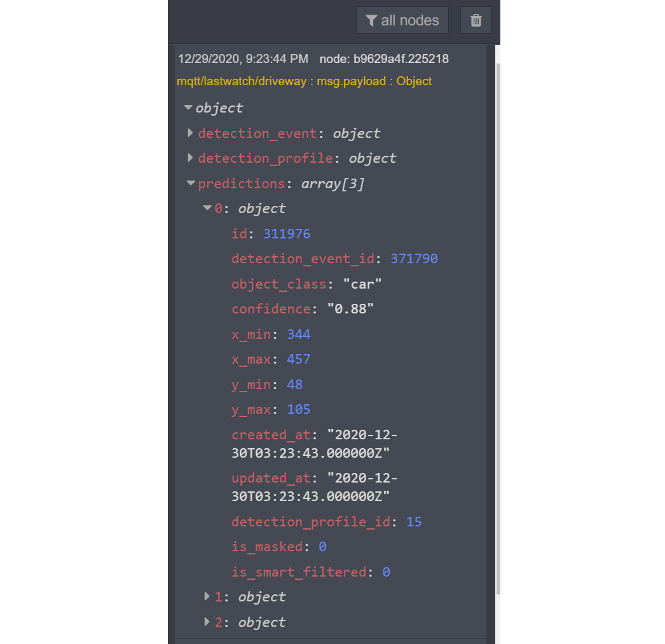
Task: Select y_max value 105
Action: pos(299,409)
